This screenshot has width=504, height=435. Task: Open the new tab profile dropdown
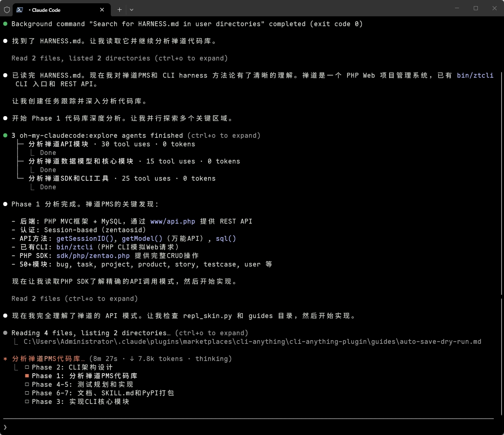coord(132,9)
